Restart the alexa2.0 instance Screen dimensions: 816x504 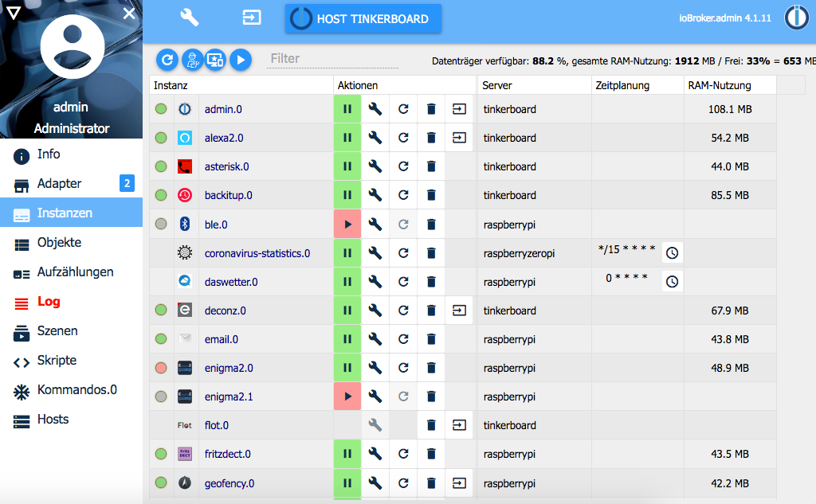[x=403, y=138]
